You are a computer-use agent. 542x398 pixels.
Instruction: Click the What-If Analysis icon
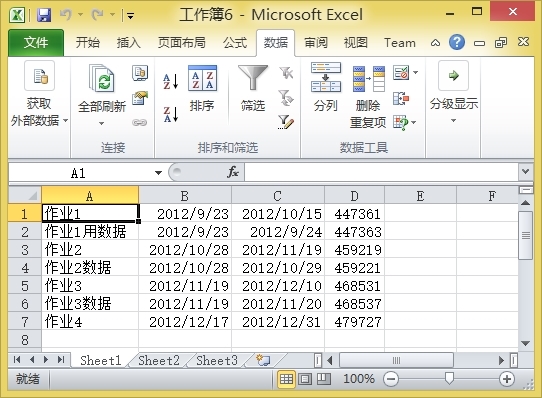pos(401,123)
